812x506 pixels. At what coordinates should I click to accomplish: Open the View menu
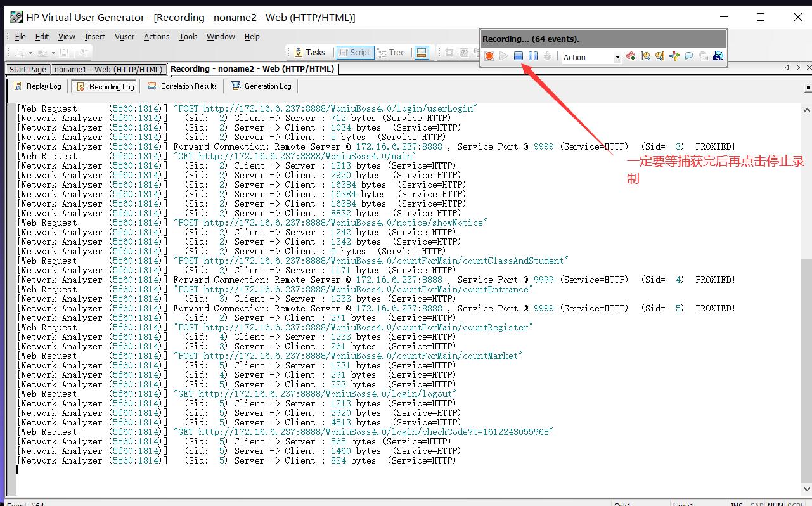coord(67,37)
